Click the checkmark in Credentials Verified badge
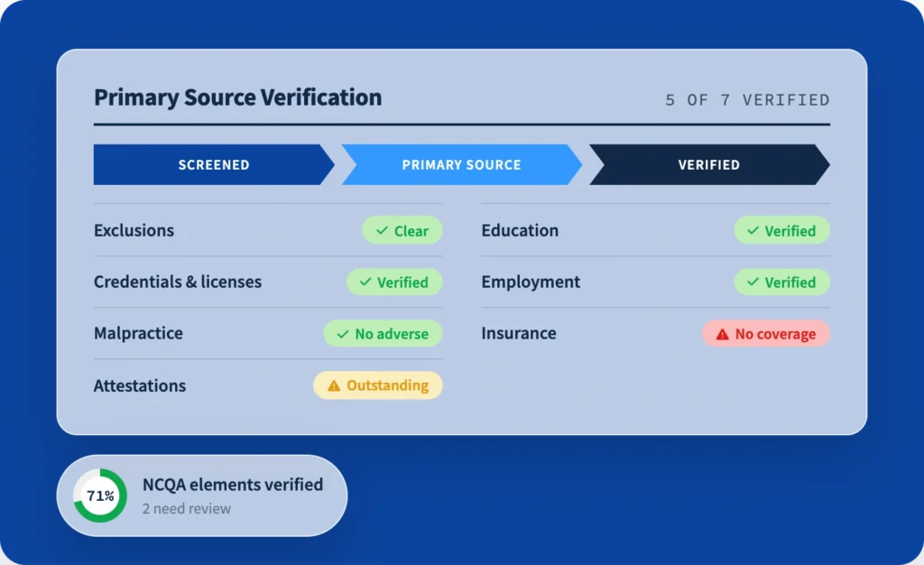Screen dimensions: 924x565 [365, 282]
